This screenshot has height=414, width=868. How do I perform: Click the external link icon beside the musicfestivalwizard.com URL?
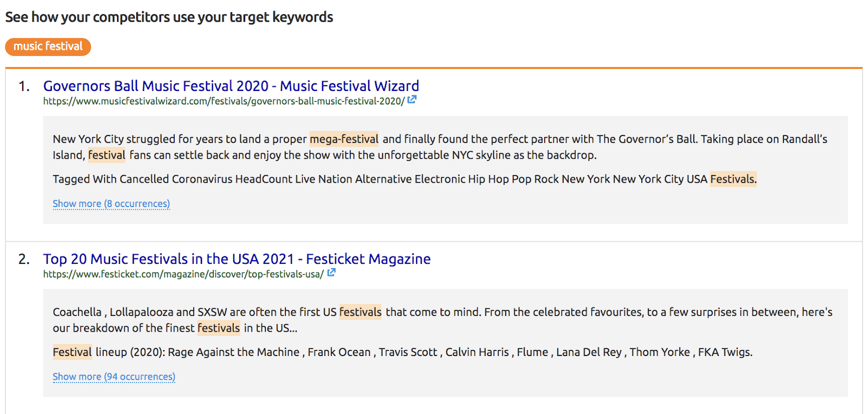[x=412, y=99]
